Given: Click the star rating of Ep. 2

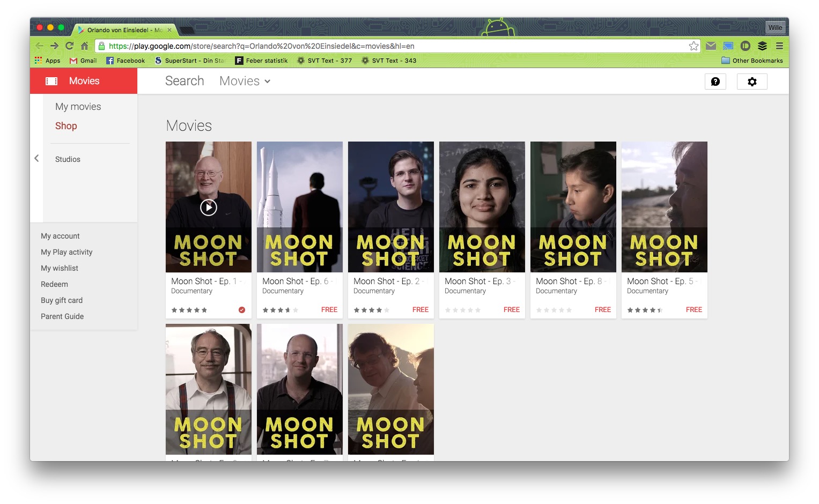Looking at the screenshot, I should [372, 310].
